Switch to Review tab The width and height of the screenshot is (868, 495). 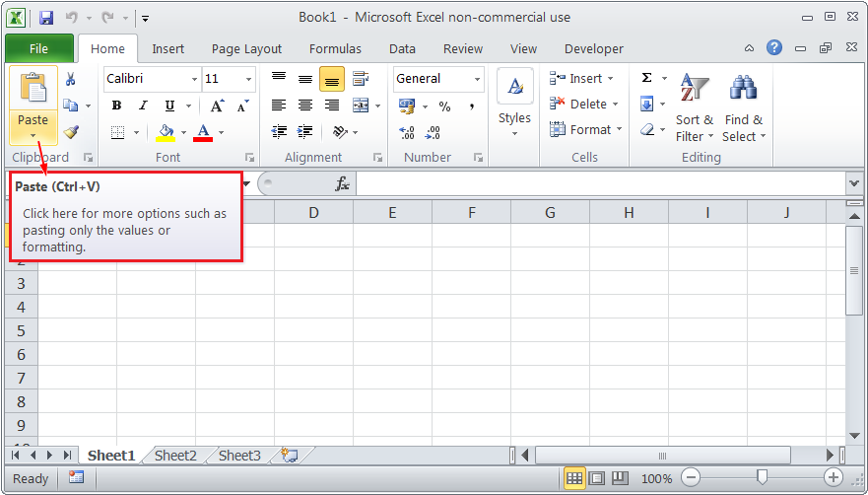pos(463,48)
